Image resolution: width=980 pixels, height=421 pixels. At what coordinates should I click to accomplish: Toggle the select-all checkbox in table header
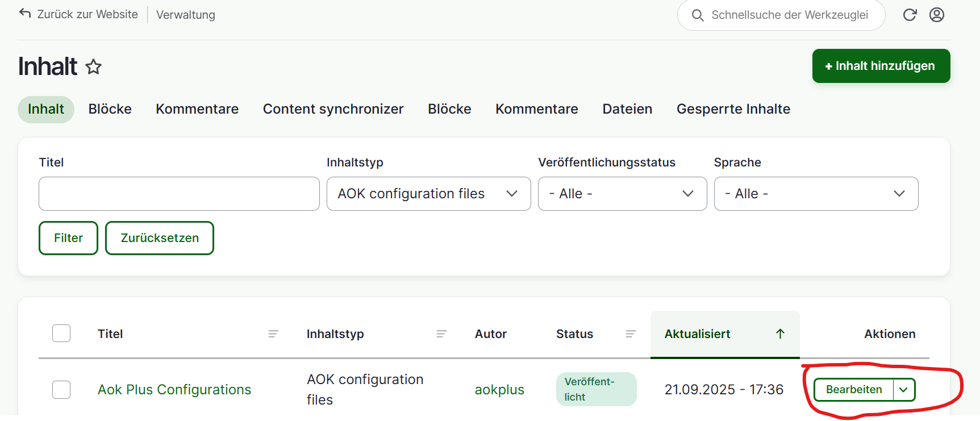pyautogui.click(x=61, y=334)
